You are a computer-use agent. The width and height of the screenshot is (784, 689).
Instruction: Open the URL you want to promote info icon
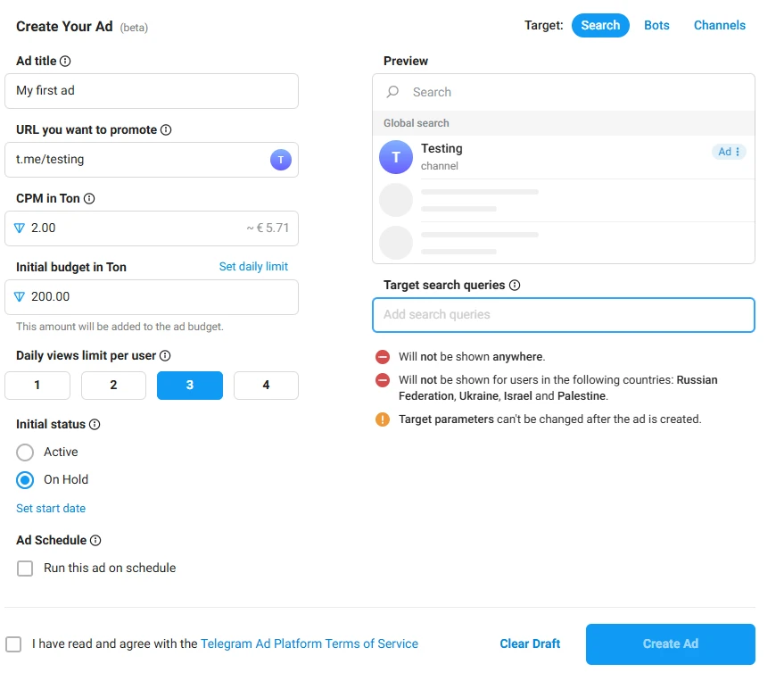click(x=166, y=130)
